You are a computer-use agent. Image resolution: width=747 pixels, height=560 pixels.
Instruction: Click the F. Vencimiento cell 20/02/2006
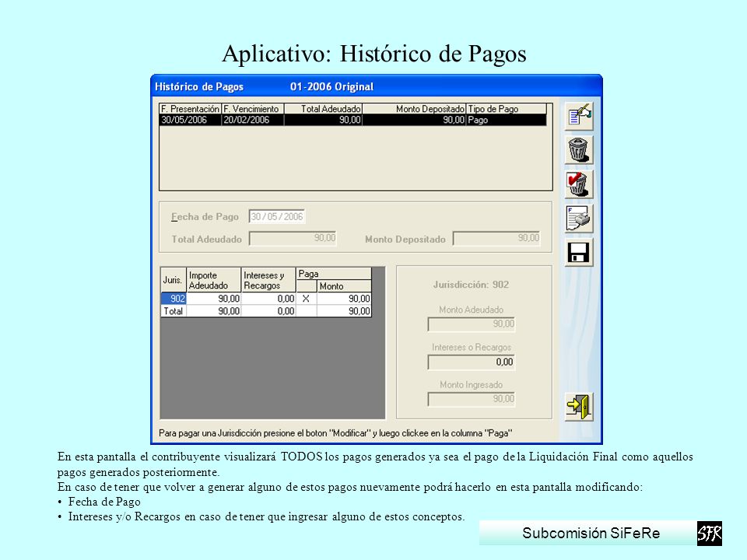252,120
